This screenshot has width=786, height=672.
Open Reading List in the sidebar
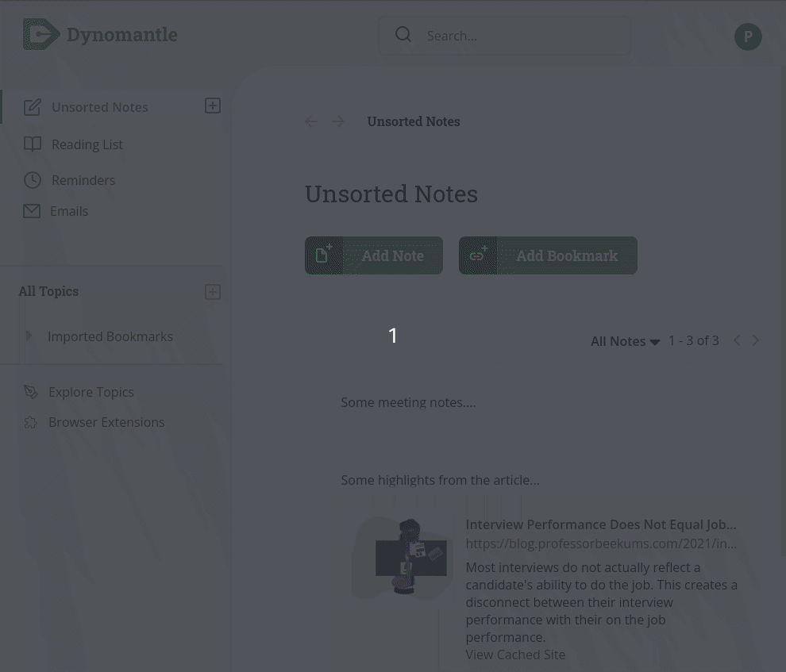click(87, 144)
